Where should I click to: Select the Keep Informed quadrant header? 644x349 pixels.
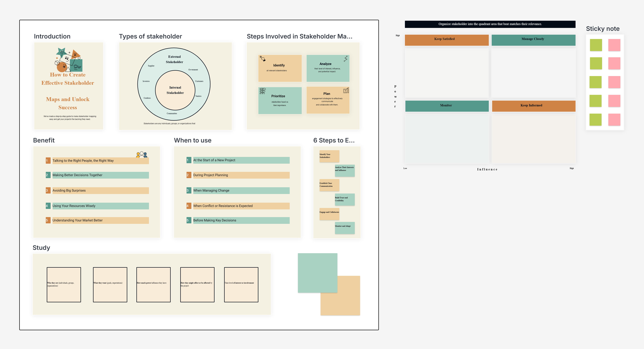(534, 106)
